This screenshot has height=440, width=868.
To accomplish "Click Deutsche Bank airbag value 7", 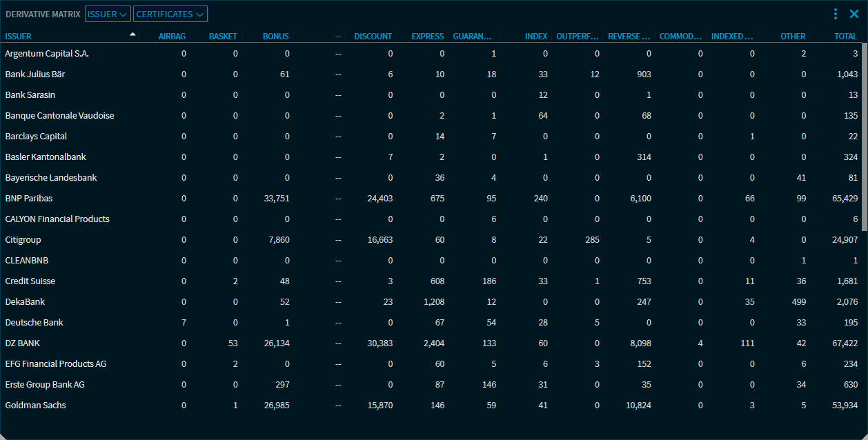I will 184,323.
